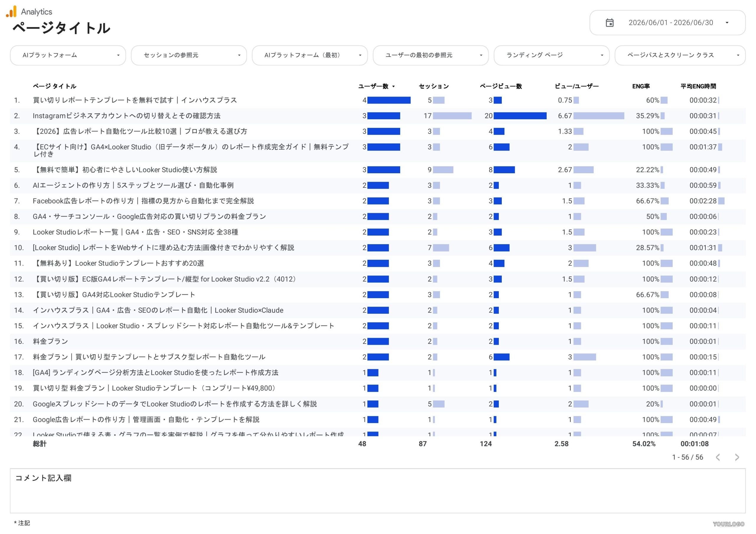Sort by ユーザー数 column header
This screenshot has height=534, width=756.
[x=373, y=86]
